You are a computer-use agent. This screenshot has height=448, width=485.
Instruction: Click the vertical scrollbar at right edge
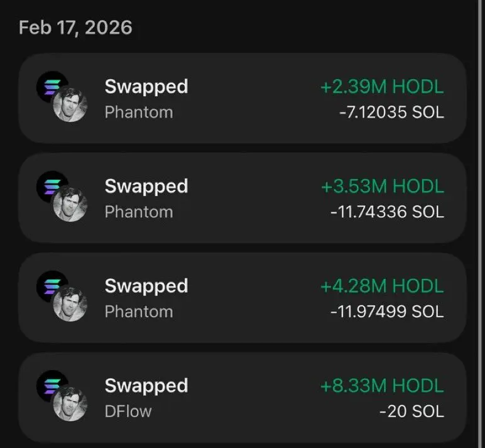coord(481,224)
